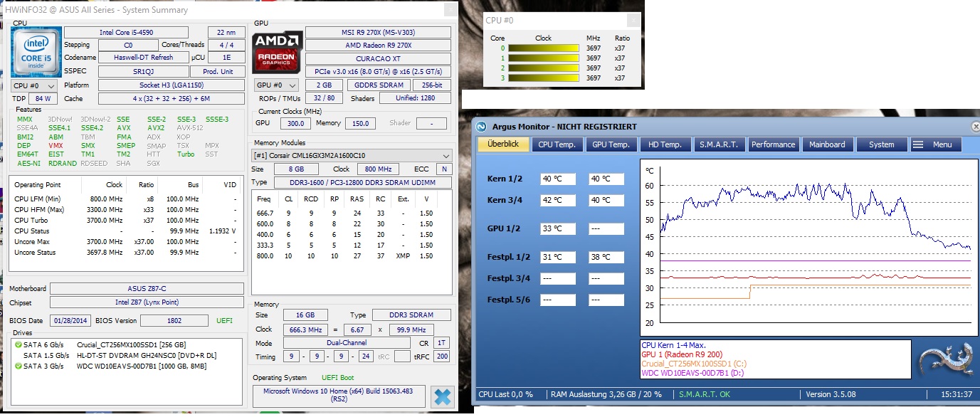980x417 pixels.
Task: Click the Intel Core i5-4590 name field
Action: pyautogui.click(x=126, y=33)
